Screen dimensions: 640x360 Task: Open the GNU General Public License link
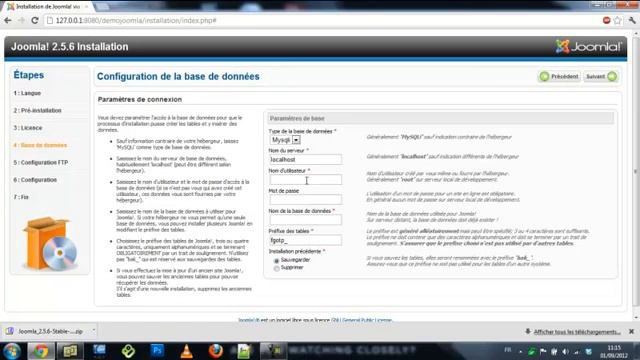(x=362, y=320)
